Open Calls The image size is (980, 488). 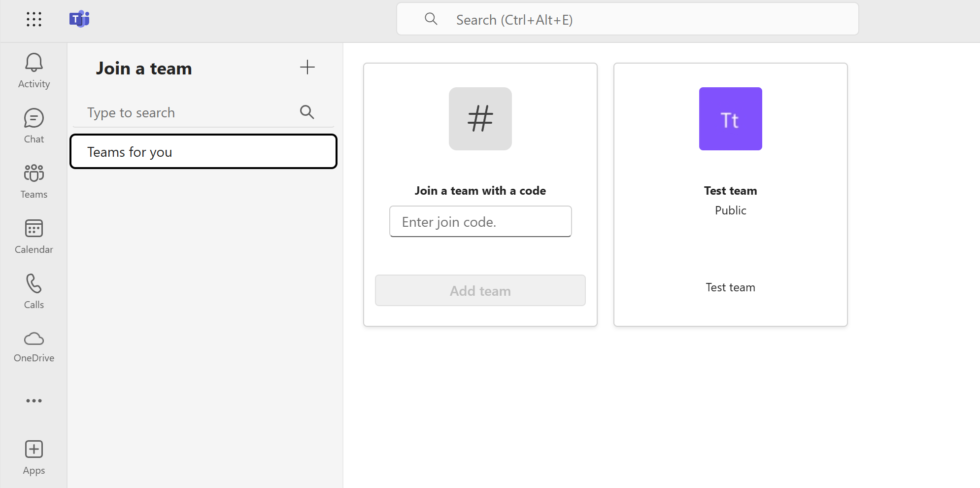34,292
